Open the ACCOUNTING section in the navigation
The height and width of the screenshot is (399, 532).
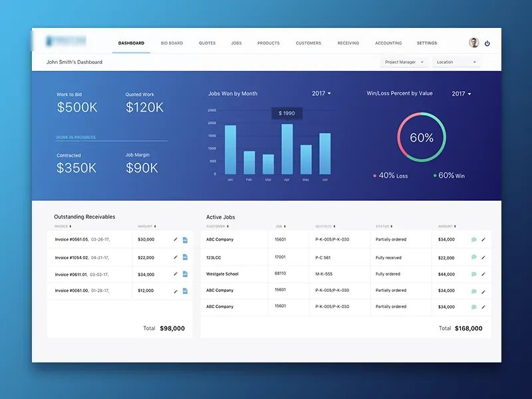(x=388, y=43)
